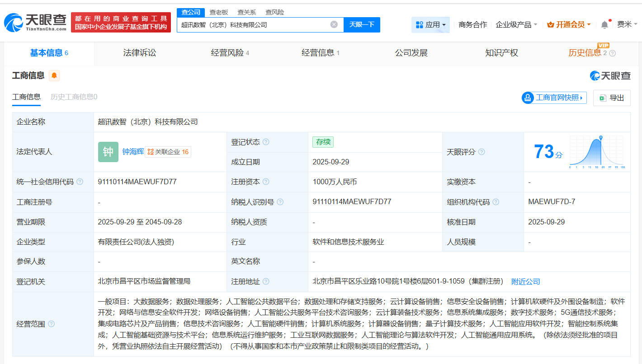
Task: Select the 查老板 search type tab
Action: [x=219, y=12]
